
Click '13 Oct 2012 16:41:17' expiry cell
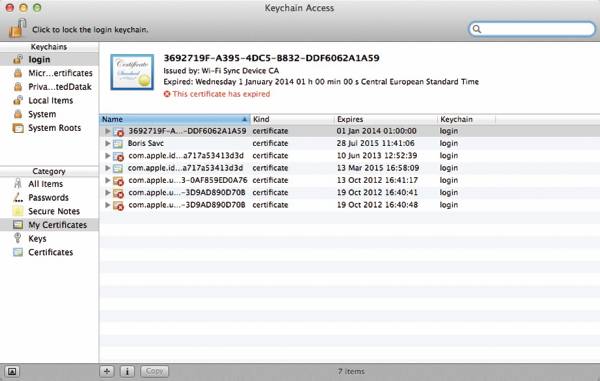pyautogui.click(x=377, y=180)
